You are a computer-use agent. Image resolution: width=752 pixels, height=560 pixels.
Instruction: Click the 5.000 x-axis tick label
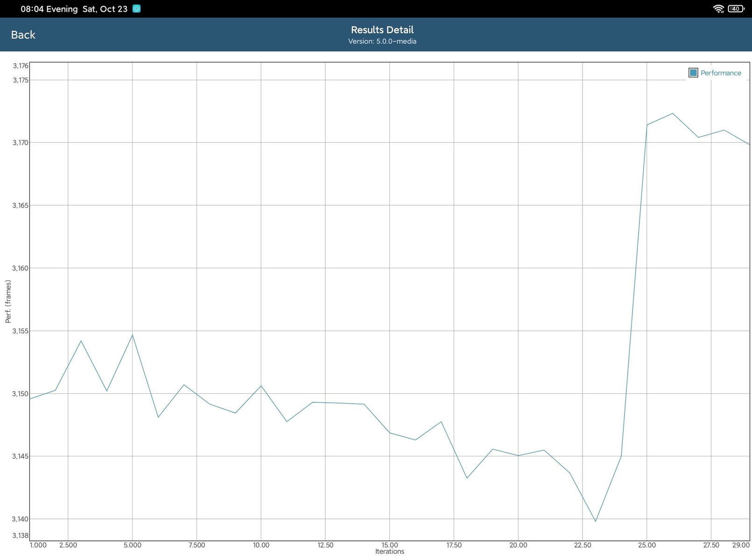(133, 545)
